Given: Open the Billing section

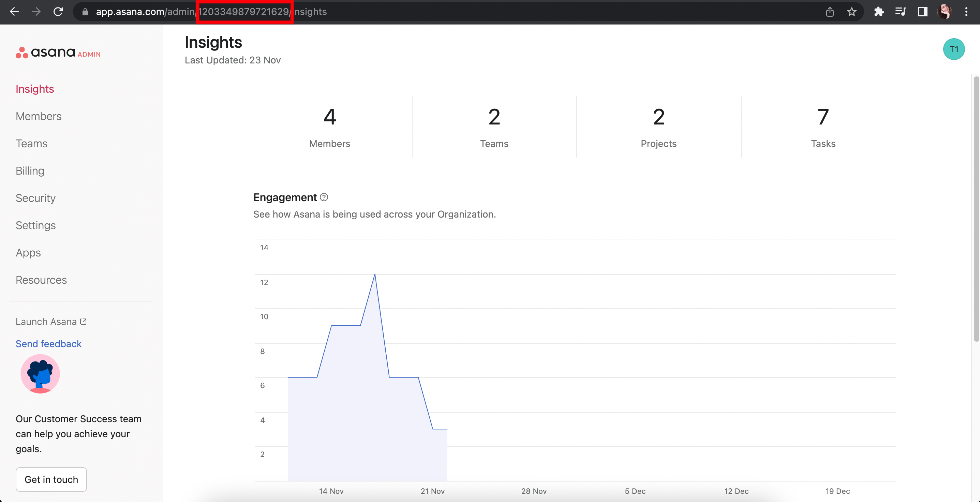Looking at the screenshot, I should coord(30,171).
